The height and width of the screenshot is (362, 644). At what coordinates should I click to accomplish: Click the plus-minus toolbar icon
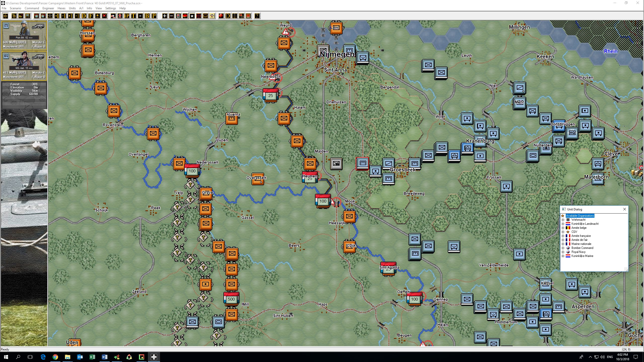tap(97, 16)
